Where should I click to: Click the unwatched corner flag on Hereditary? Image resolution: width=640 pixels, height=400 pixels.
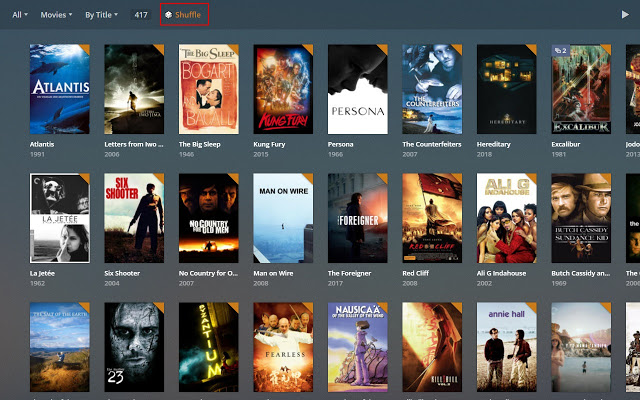click(x=532, y=49)
